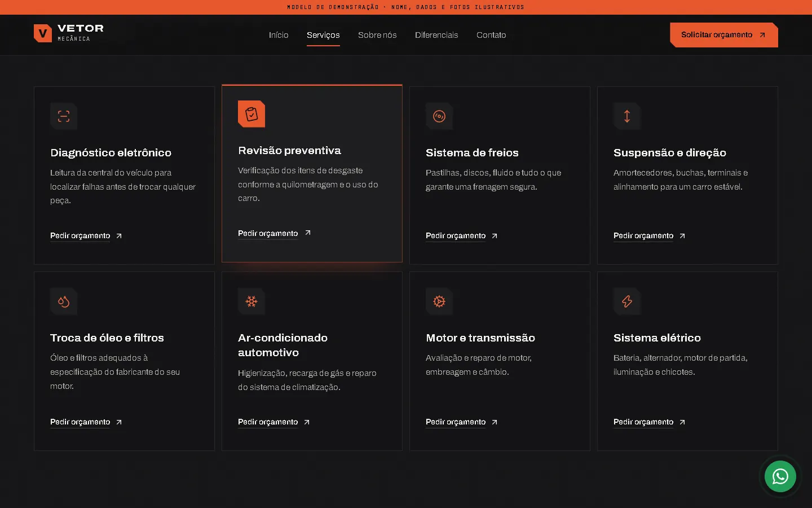Click the Revisão preventiva clipboard icon
The width and height of the screenshot is (812, 508).
[251, 114]
